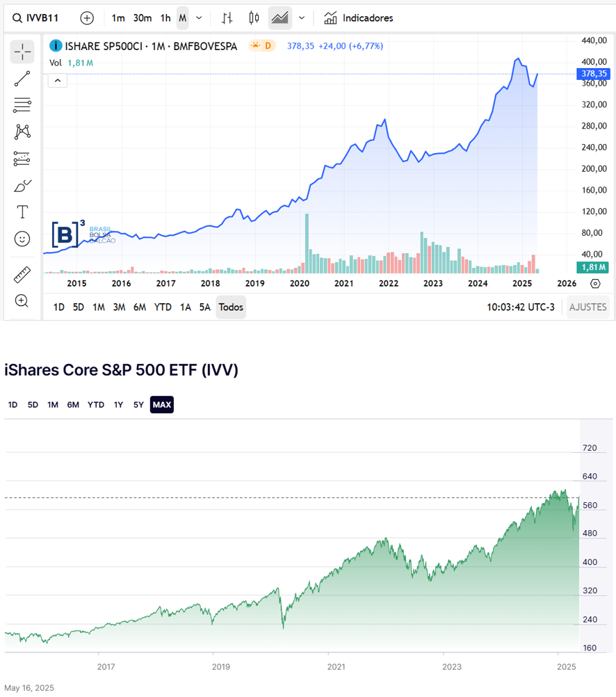Viewport: 616px width, 697px height.
Task: Select the trend line drawing tool
Action: click(22, 79)
